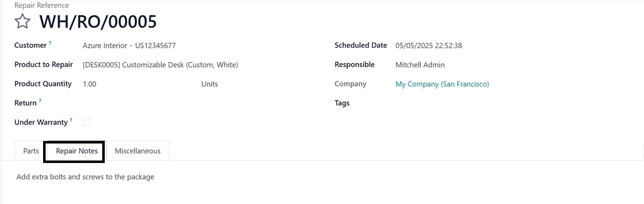Screen dimensions: 644x204
Task: Change the Responsible user Mitchell Admin
Action: pyautogui.click(x=420, y=65)
